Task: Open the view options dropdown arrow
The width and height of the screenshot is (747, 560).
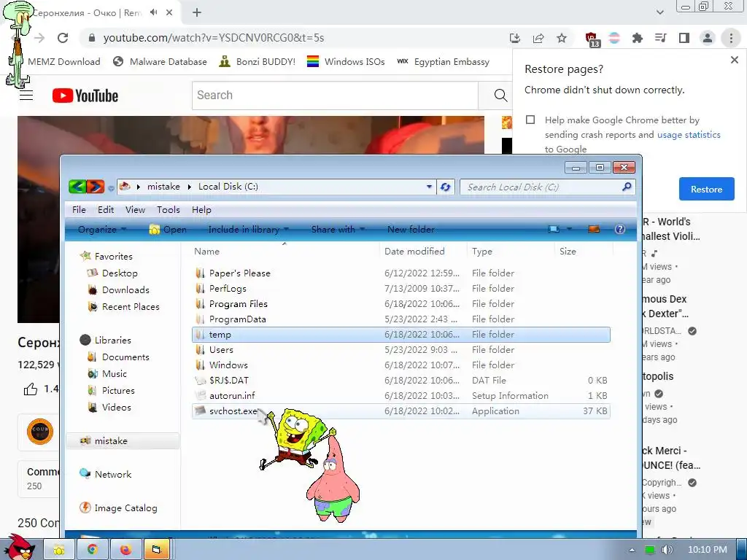Action: click(569, 229)
